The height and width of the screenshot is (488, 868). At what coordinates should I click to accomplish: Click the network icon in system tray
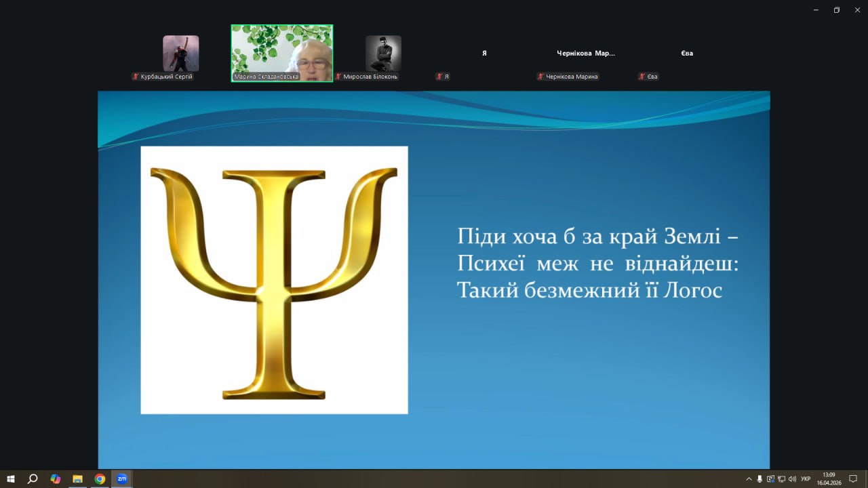tap(781, 479)
